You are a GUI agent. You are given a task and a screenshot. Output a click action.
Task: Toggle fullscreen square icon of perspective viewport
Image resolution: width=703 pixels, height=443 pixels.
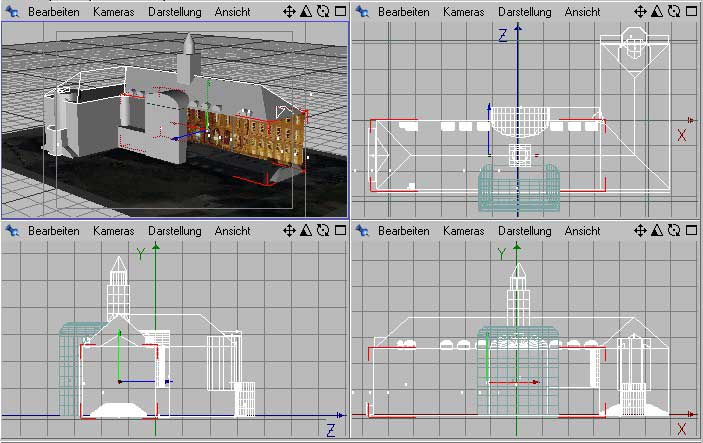[341, 11]
